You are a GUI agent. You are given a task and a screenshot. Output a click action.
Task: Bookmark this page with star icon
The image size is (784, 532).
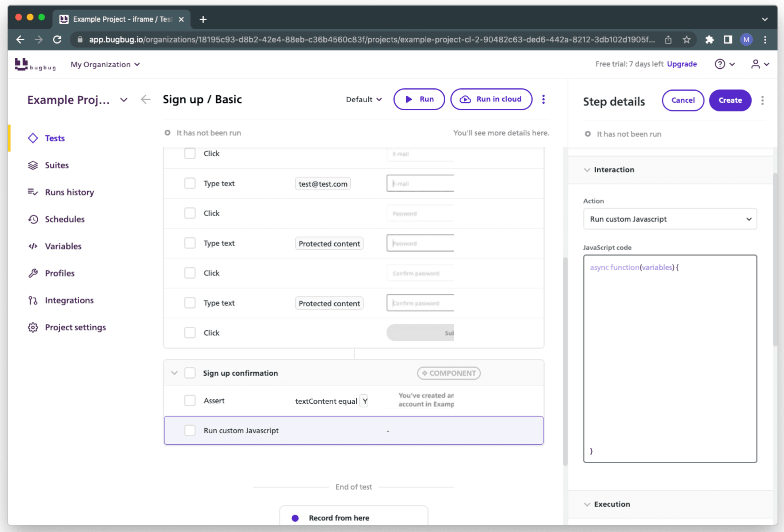[686, 39]
